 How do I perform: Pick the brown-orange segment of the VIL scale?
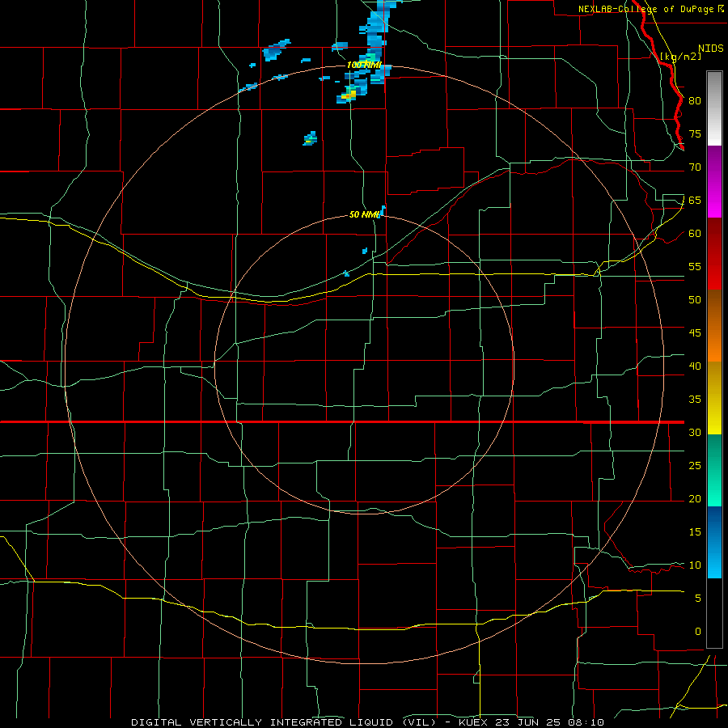pyautogui.click(x=714, y=326)
